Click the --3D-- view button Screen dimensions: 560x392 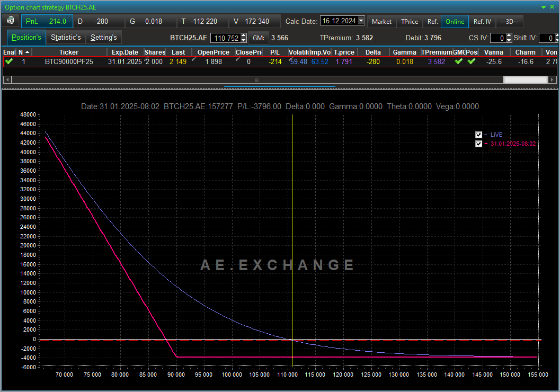[x=510, y=21]
